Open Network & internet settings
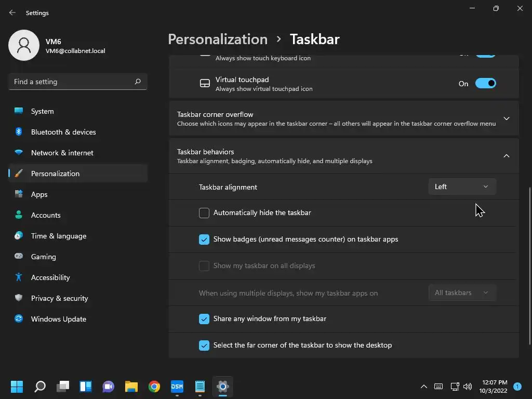The image size is (532, 399). click(x=78, y=152)
